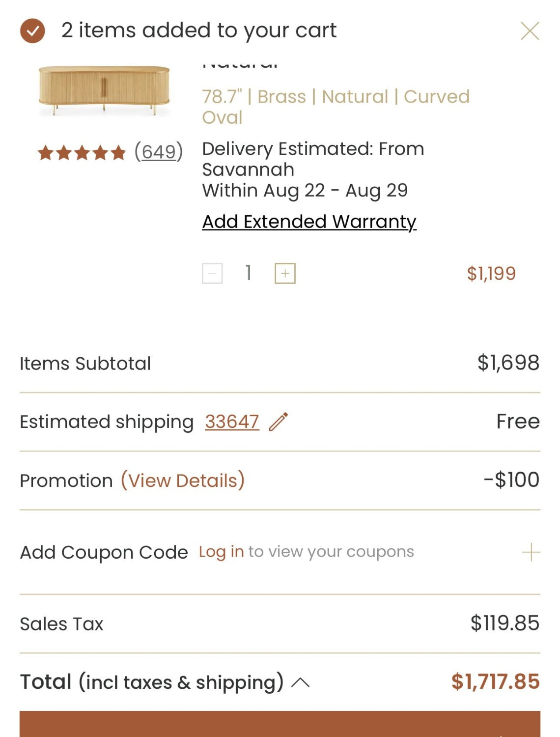560x737 pixels.
Task: Click the five-star rating icons
Action: point(82,153)
